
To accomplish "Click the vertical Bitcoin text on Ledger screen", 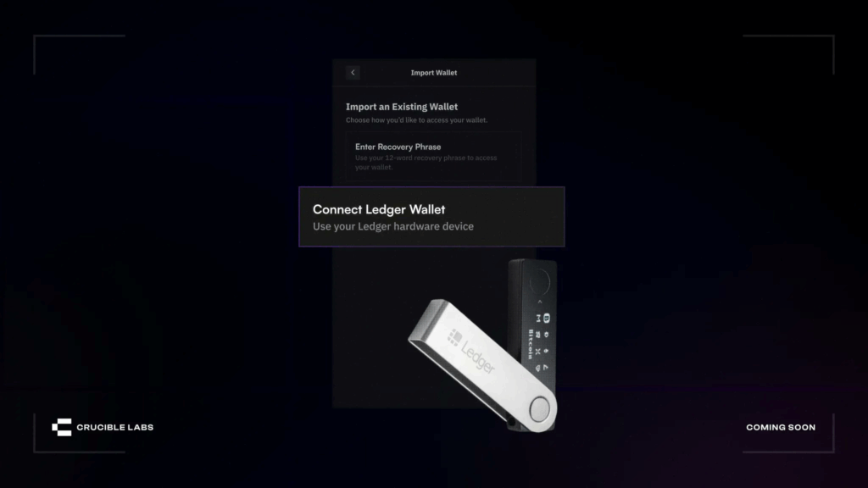I will click(531, 344).
